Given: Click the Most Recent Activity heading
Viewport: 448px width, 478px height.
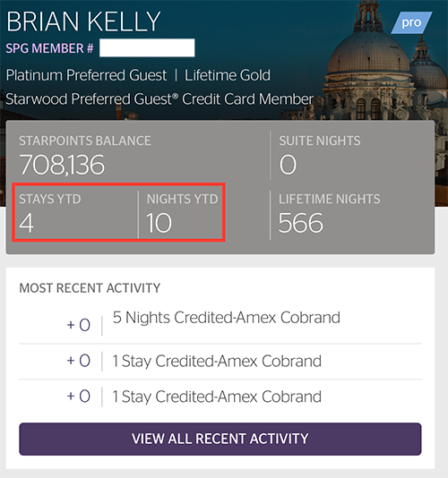Looking at the screenshot, I should [90, 288].
